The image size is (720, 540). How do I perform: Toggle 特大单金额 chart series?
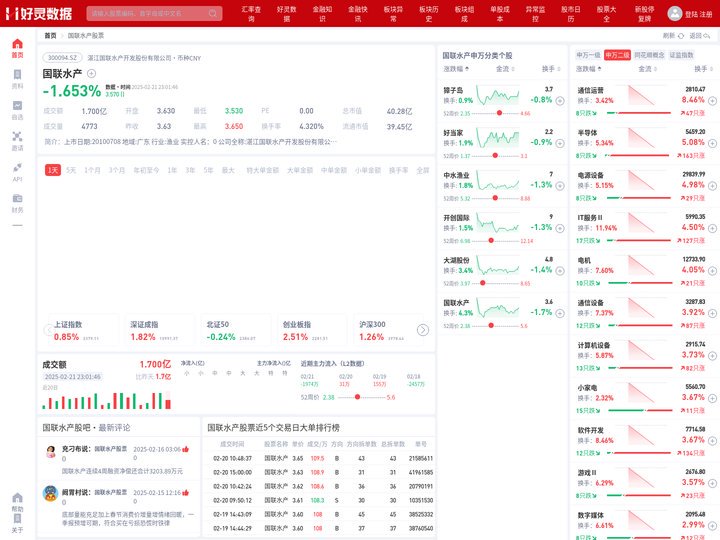pyautogui.click(x=263, y=170)
